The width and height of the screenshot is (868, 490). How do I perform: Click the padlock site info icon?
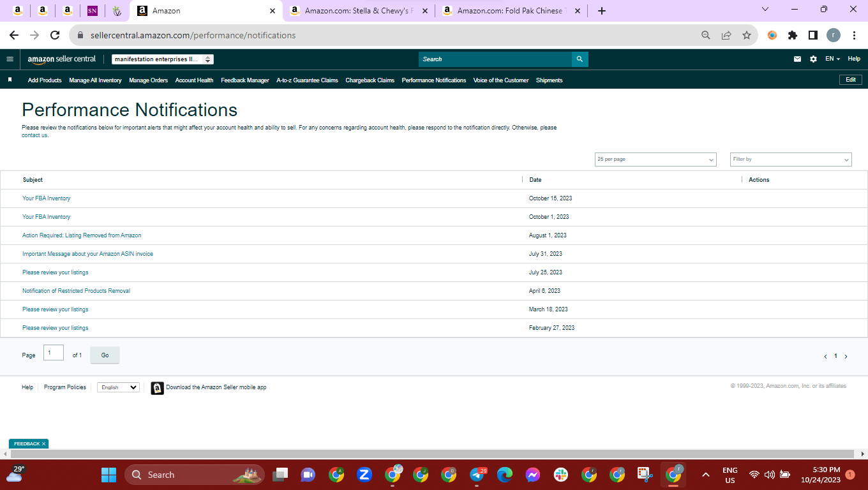tap(80, 35)
